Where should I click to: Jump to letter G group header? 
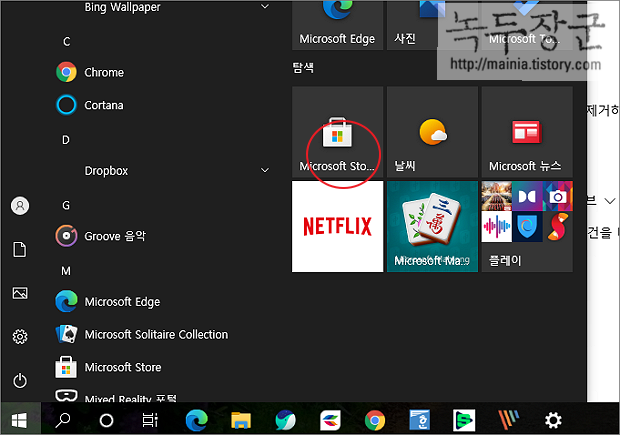pyautogui.click(x=66, y=206)
